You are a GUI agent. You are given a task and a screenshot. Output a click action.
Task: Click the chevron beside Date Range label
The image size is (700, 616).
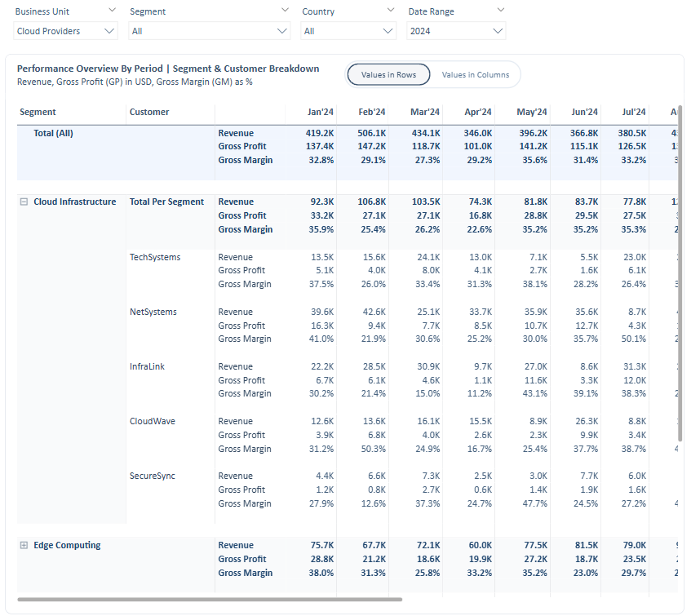(501, 10)
